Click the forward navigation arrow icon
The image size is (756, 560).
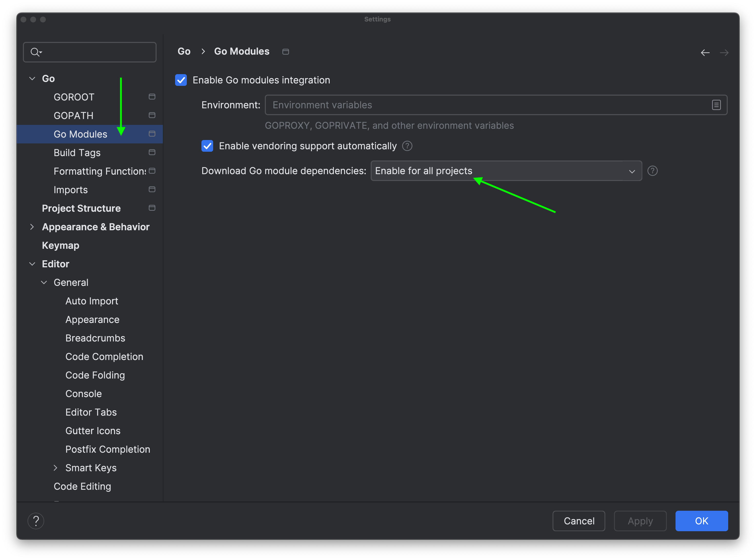tap(724, 52)
